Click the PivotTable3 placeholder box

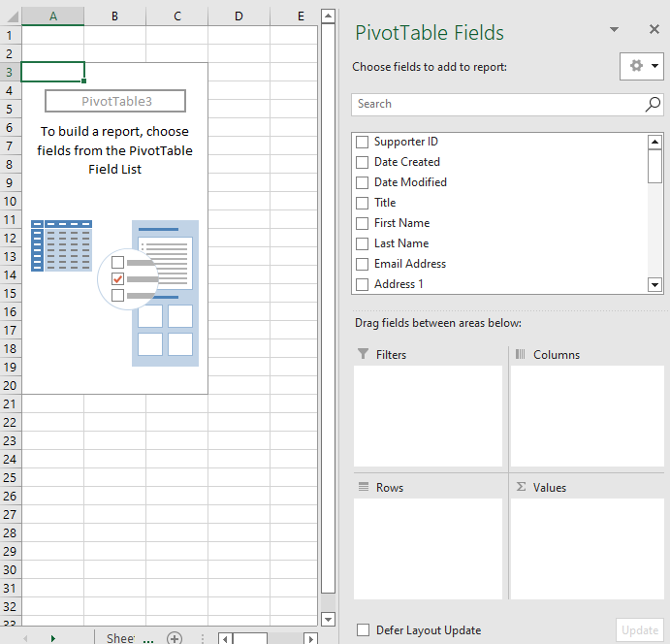(115, 101)
